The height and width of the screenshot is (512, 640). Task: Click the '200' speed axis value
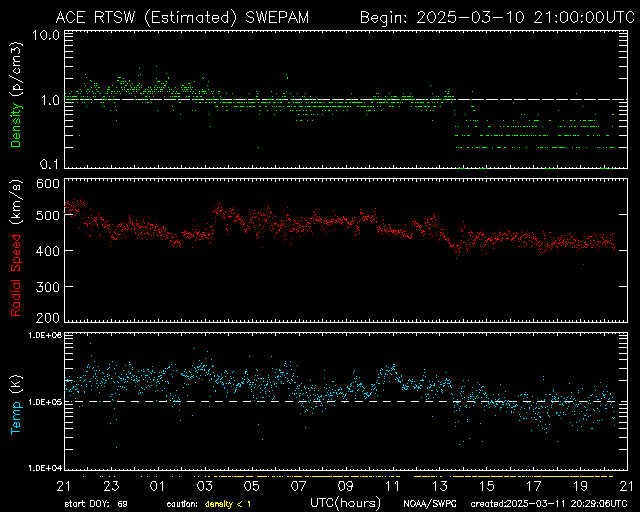48,317
